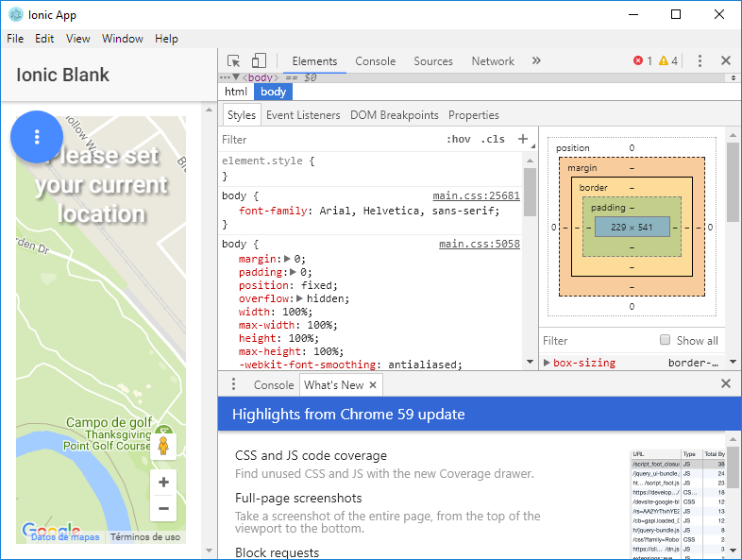Click the Campo de golf map label
742x560 pixels.
(109, 422)
